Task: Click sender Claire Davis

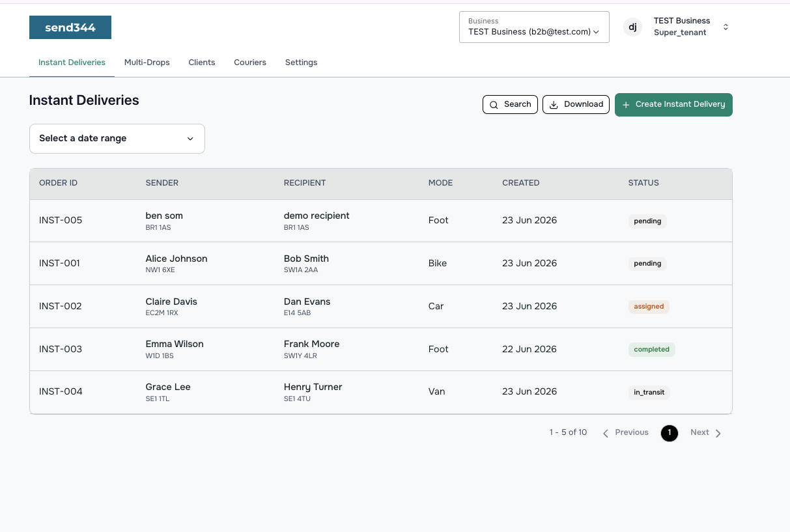Action: (171, 301)
